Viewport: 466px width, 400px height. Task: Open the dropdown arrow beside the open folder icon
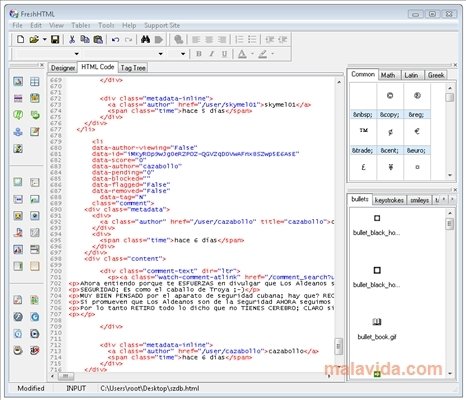click(45, 39)
